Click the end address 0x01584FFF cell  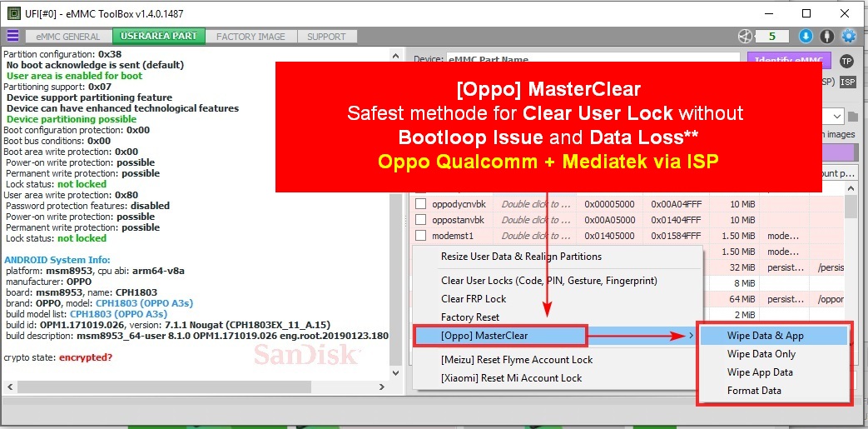(x=676, y=236)
